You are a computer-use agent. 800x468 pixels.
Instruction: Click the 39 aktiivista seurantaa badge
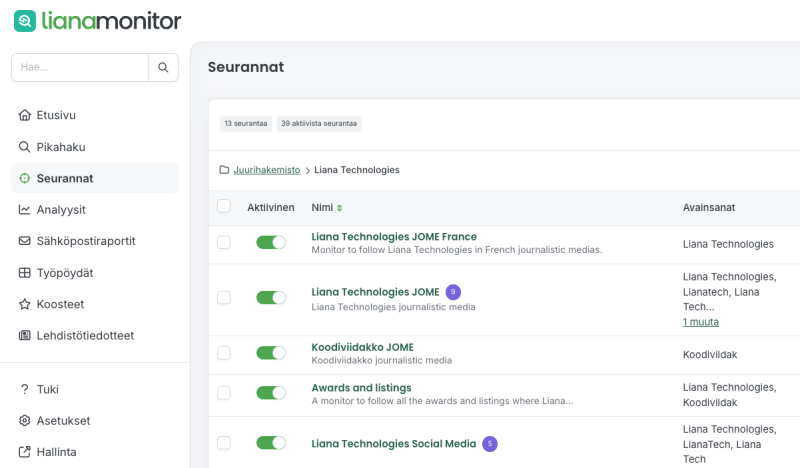tap(319, 124)
